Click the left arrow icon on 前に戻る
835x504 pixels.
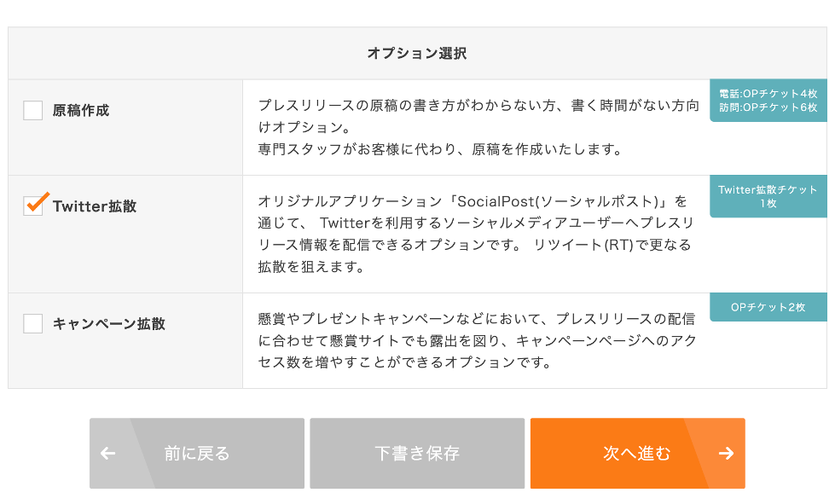pos(108,454)
